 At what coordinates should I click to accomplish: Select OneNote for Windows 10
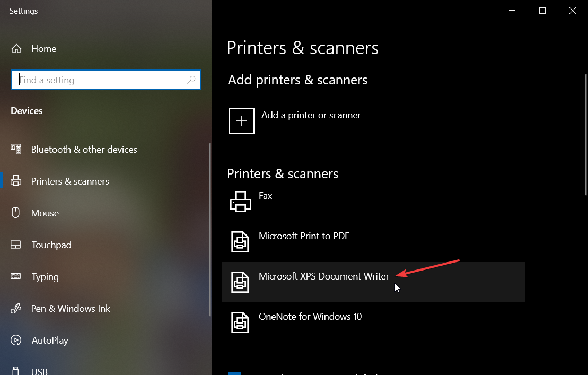(x=373, y=322)
